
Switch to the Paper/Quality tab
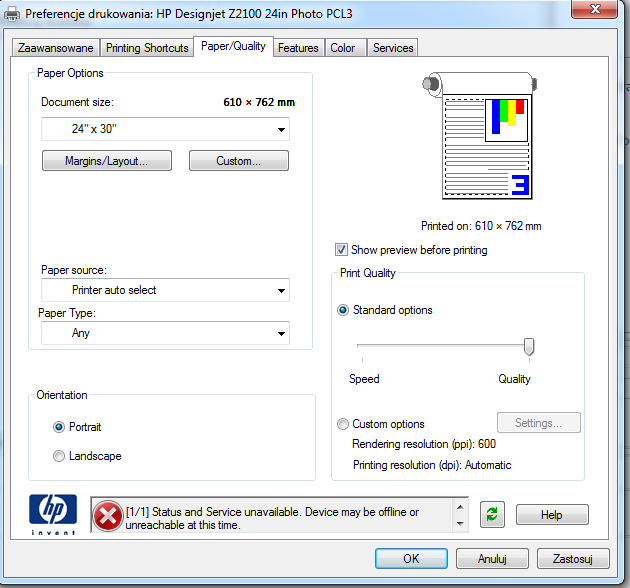233,46
